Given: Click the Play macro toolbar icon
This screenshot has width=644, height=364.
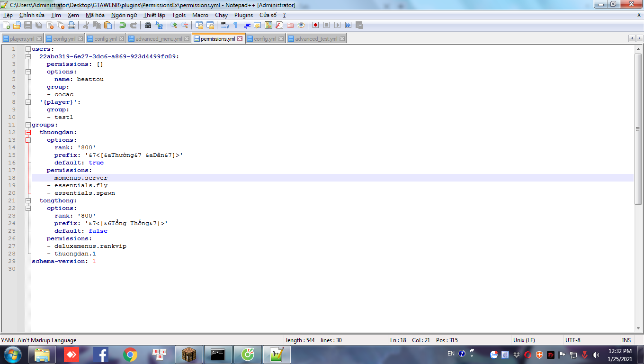Looking at the screenshot, I should click(338, 25).
